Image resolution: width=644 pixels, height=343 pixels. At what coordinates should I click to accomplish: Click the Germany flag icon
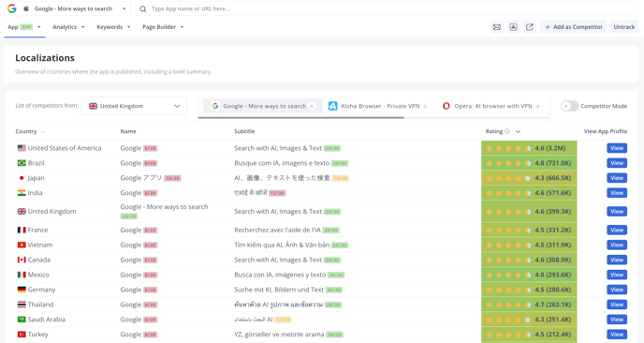coord(22,290)
